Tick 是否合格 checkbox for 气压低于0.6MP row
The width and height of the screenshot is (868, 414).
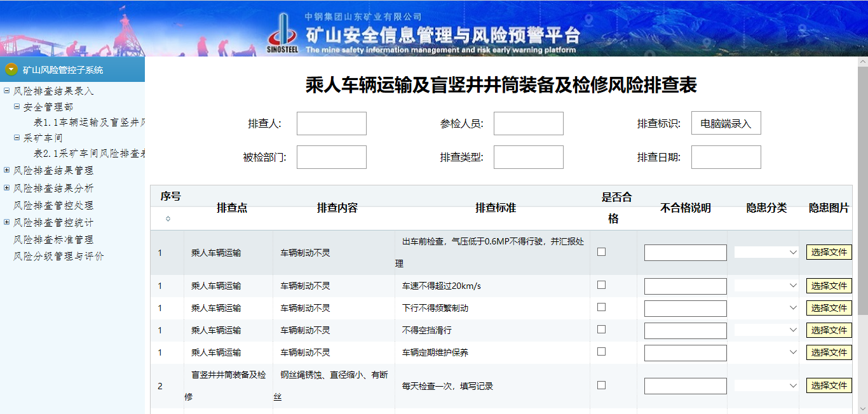[601, 252]
